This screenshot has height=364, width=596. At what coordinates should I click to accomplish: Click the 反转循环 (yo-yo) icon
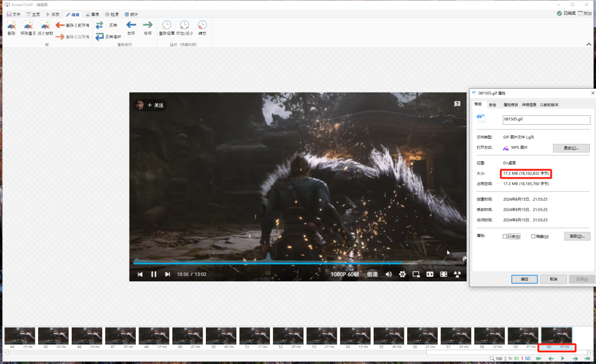[x=99, y=36]
